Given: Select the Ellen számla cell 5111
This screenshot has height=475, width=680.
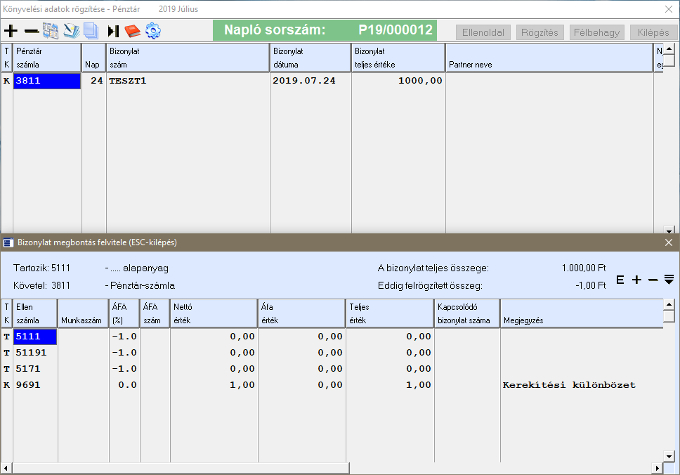Looking at the screenshot, I should (35, 337).
